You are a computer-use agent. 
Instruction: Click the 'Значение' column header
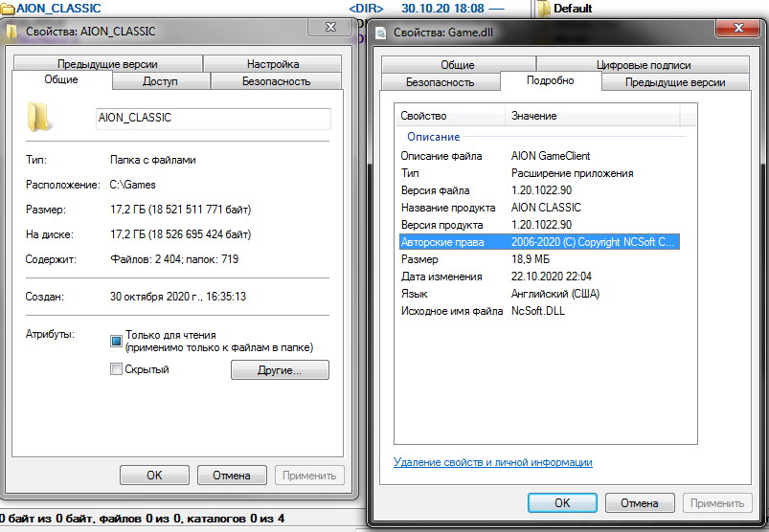click(x=593, y=116)
